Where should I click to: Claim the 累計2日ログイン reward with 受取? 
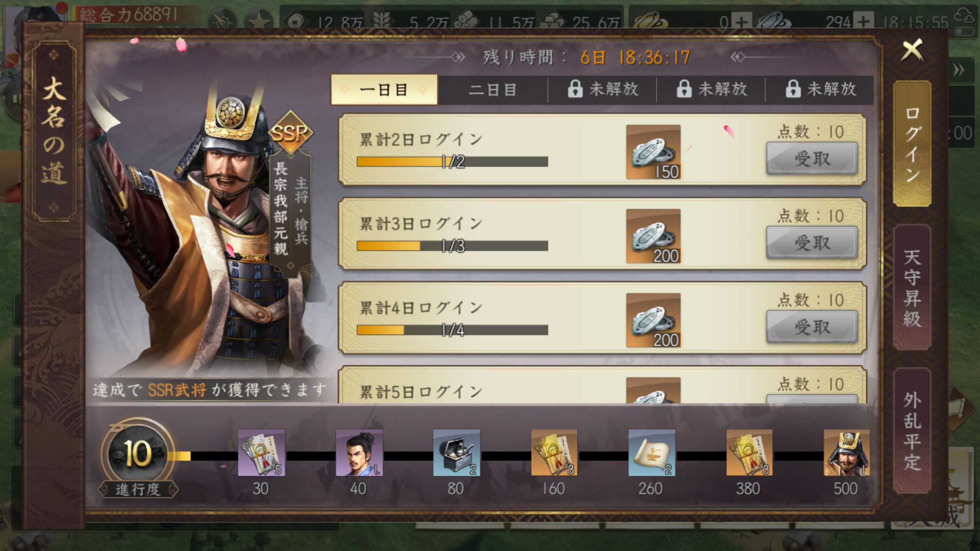[812, 158]
